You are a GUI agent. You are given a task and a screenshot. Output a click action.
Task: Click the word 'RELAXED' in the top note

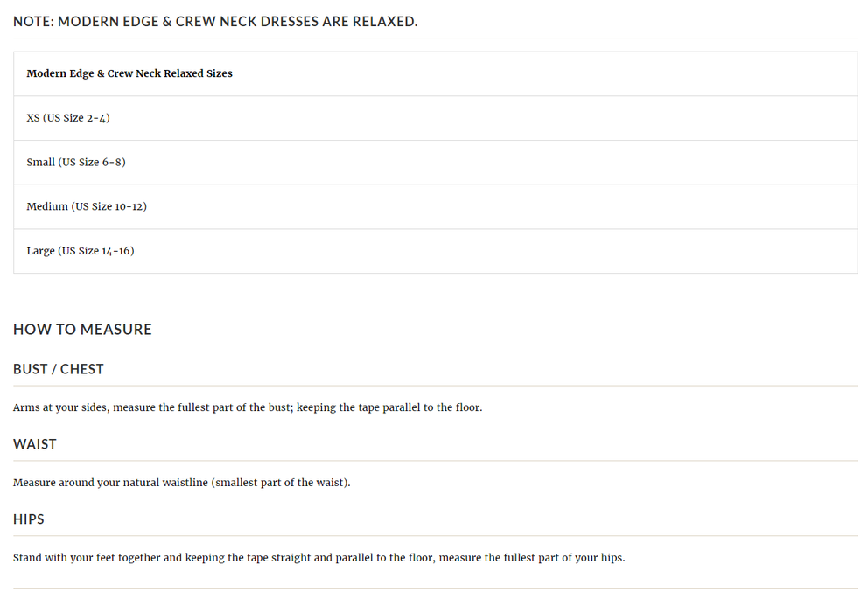384,21
